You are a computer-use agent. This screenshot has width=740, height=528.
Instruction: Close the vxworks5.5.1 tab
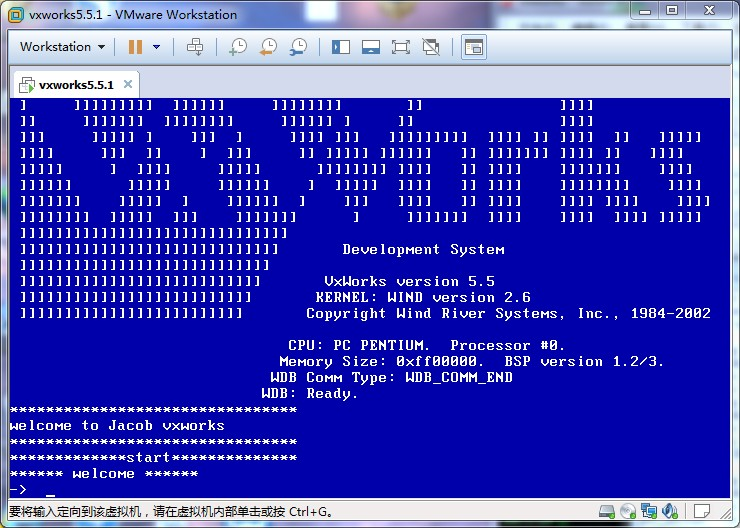(128, 84)
